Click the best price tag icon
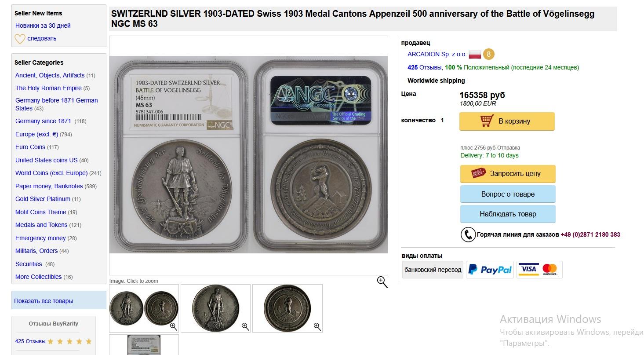 478,173
